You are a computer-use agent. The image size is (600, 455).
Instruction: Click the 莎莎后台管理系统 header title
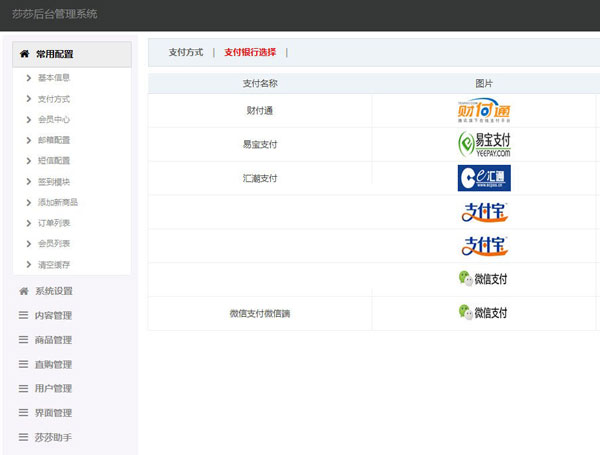[54, 14]
